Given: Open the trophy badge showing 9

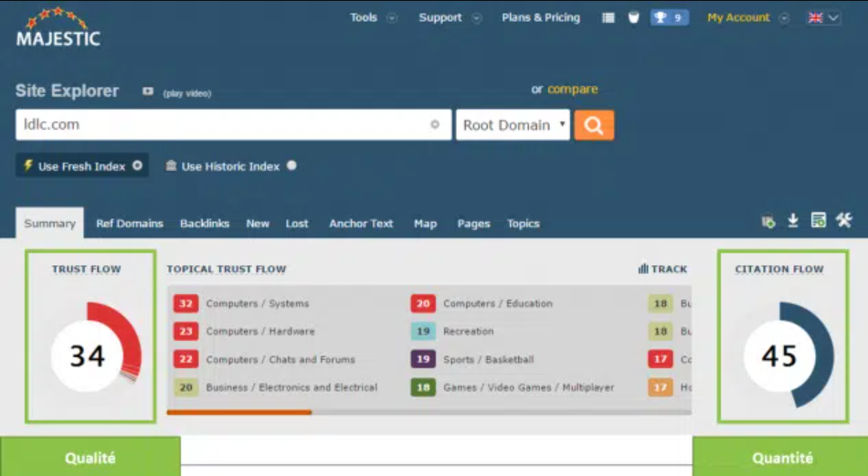Looking at the screenshot, I should coord(669,17).
